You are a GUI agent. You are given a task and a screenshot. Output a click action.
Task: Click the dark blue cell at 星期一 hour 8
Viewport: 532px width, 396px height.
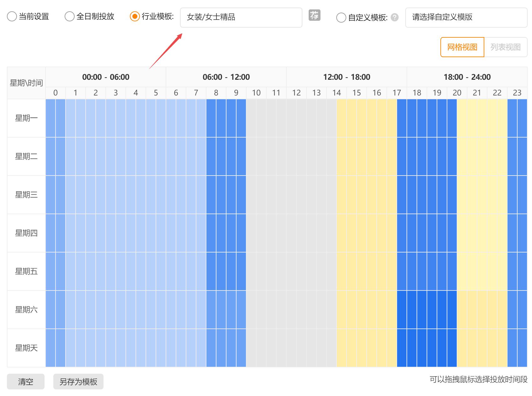coord(216,118)
